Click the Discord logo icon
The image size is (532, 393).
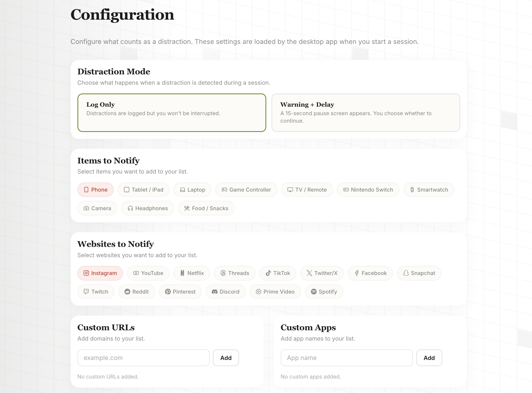coord(215,292)
